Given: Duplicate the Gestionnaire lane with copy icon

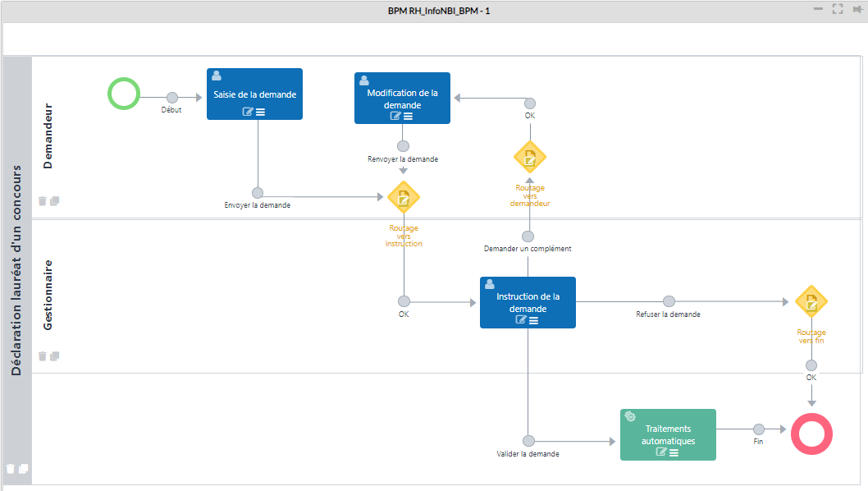Looking at the screenshot, I should [55, 356].
